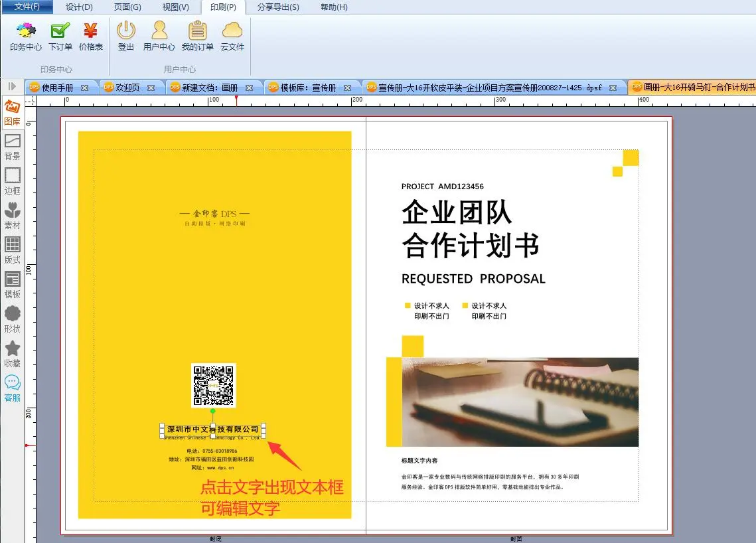The width and height of the screenshot is (756, 543).
Task: Open the 文件(F) menu
Action: tap(27, 7)
